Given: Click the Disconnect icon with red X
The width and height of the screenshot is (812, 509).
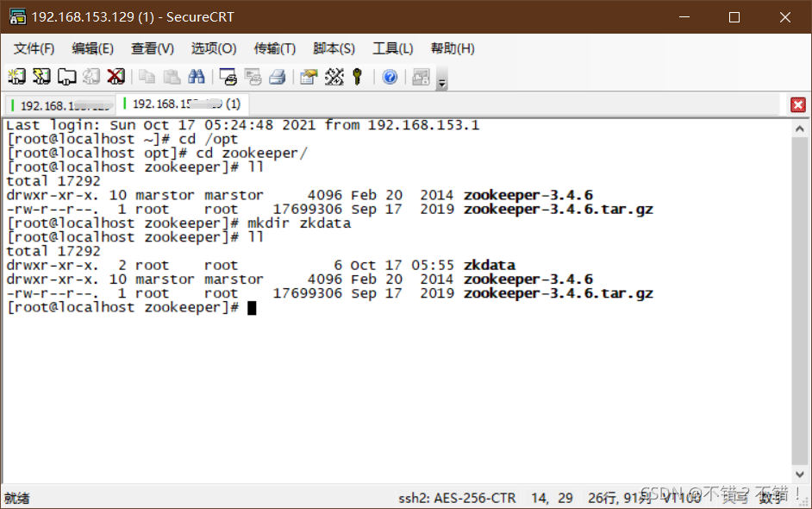Looking at the screenshot, I should pos(116,77).
